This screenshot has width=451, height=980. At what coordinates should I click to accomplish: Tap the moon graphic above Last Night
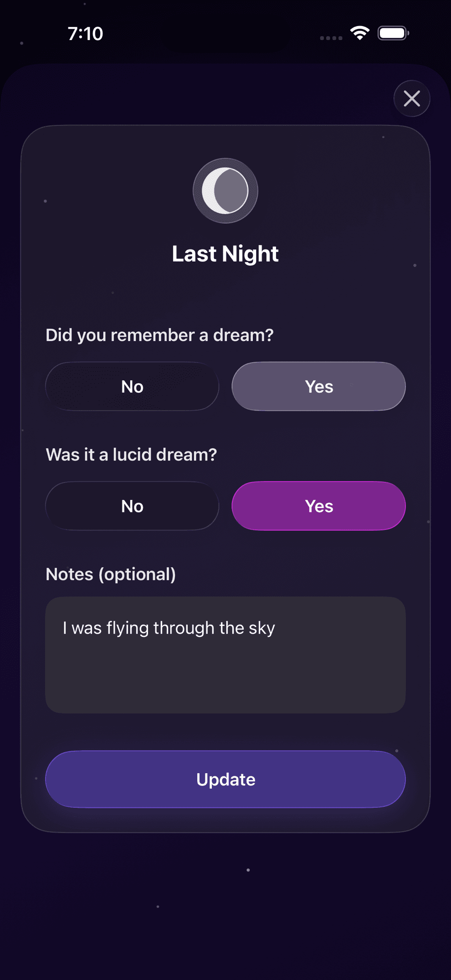pyautogui.click(x=225, y=190)
